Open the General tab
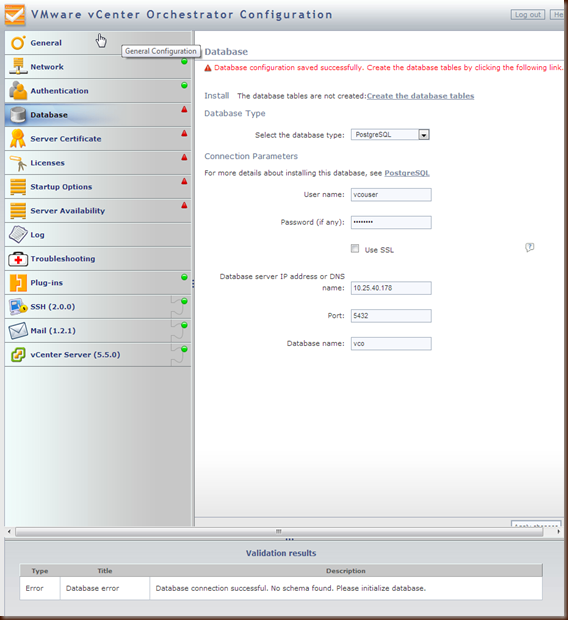Screen dimensions: 568x620 98,43
